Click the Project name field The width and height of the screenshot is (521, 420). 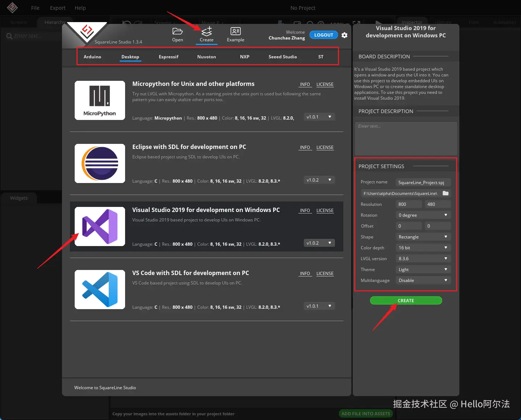423,182
